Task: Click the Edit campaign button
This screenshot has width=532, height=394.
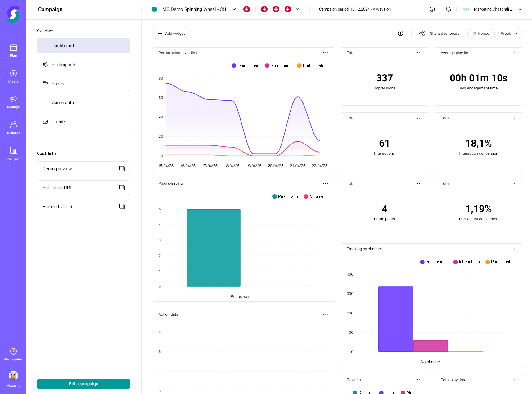Action: 83,384
